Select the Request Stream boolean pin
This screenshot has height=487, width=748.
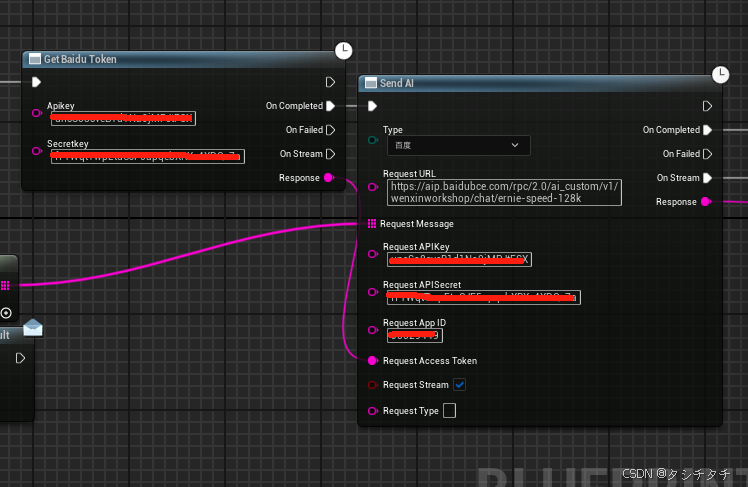point(373,385)
